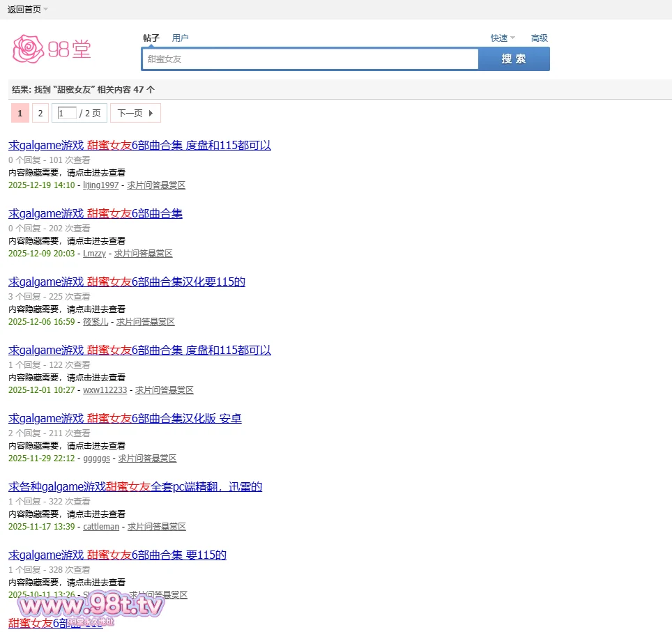Image resolution: width=672 pixels, height=632 pixels.
Task: View profile of user gggggs
Action: coord(96,458)
